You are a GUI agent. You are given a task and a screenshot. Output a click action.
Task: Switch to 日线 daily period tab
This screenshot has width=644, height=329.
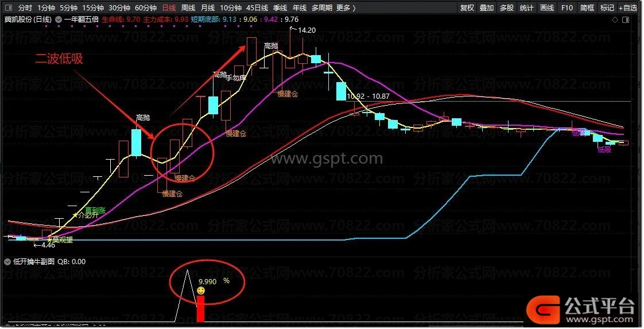169,8
